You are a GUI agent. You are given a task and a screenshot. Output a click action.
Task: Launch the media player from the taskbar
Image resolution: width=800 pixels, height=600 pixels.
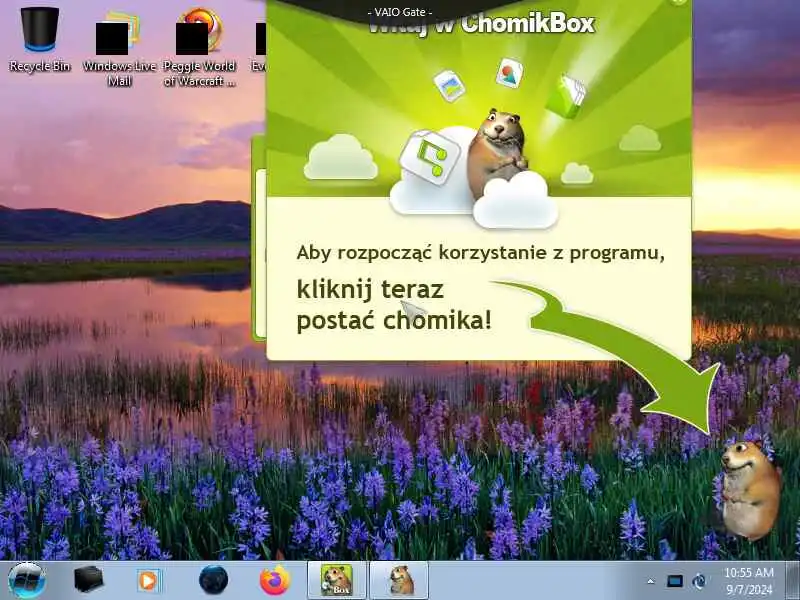(149, 581)
